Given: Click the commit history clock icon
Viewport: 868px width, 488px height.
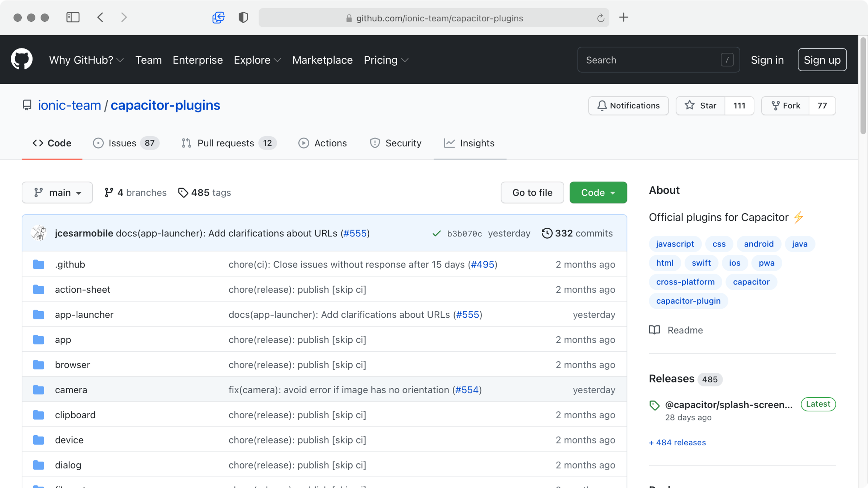Looking at the screenshot, I should (x=546, y=233).
